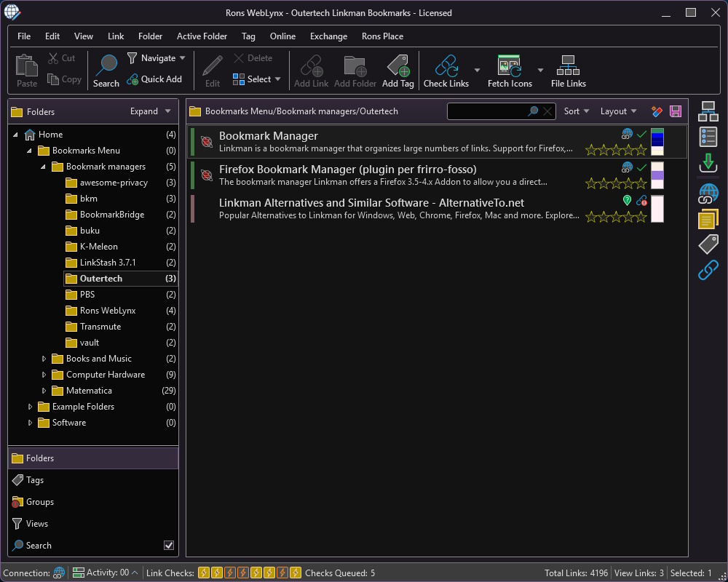The height and width of the screenshot is (582, 728).
Task: Switch to the Groups panel
Action: pos(93,502)
